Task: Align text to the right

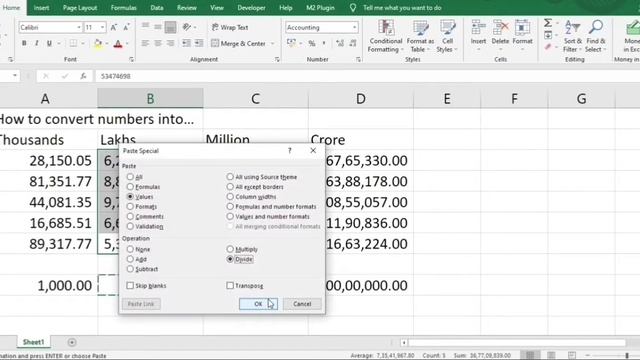Action: pyautogui.click(x=171, y=43)
